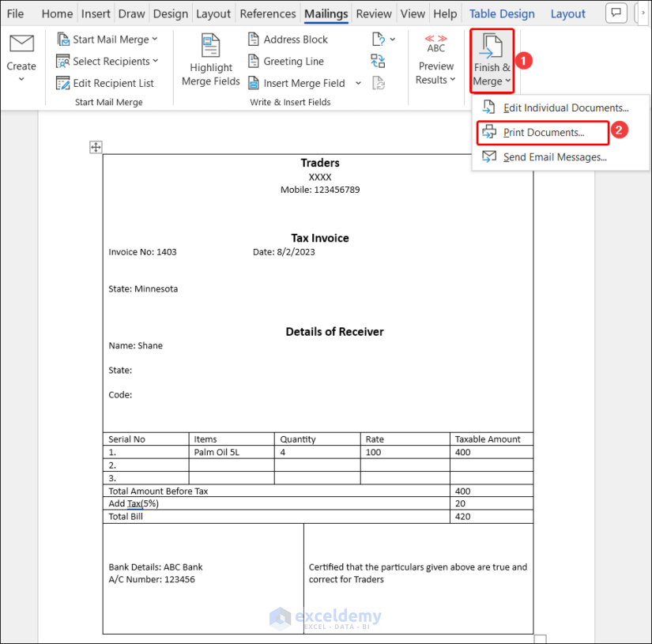Click the Traders heading text
The height and width of the screenshot is (644, 652).
(x=320, y=163)
